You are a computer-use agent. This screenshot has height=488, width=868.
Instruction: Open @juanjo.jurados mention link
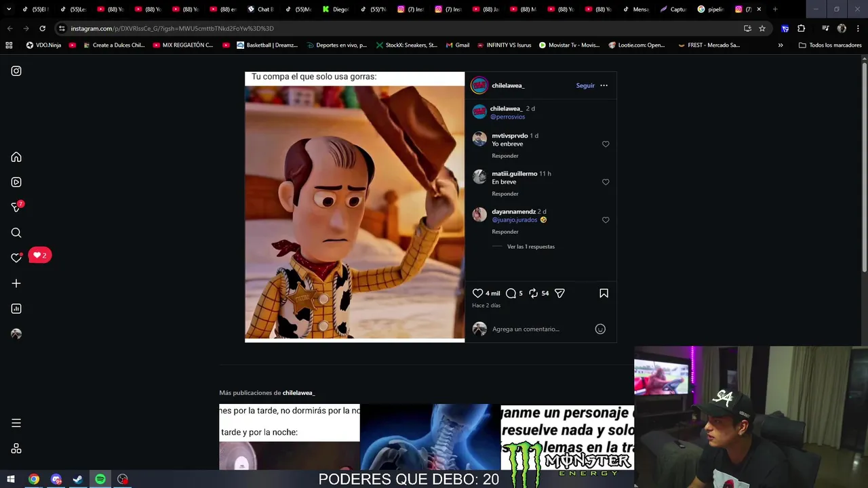coord(515,220)
